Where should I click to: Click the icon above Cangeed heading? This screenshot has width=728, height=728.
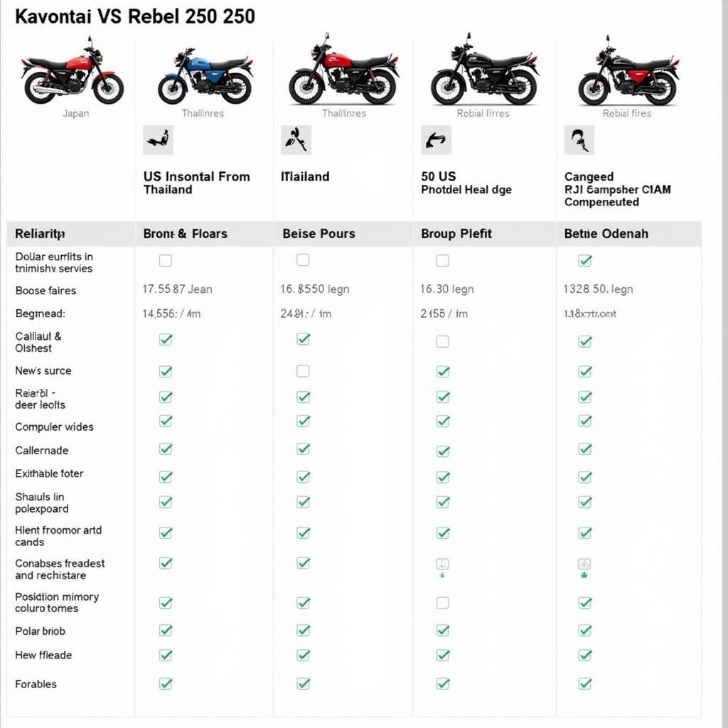click(x=579, y=140)
